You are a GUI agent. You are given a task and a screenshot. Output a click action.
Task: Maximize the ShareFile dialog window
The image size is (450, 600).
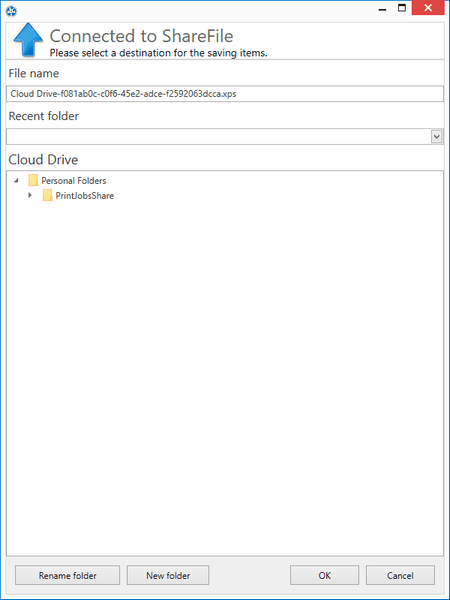pyautogui.click(x=402, y=8)
